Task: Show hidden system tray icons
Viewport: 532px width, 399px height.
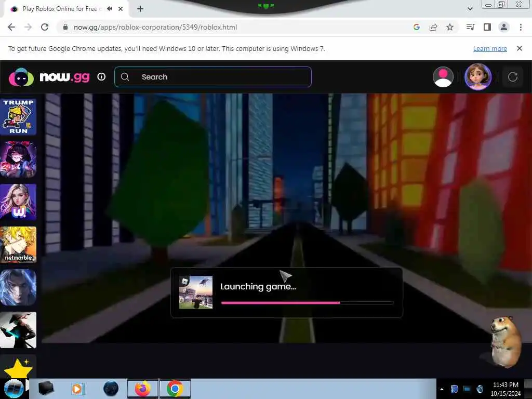Action: (442, 389)
